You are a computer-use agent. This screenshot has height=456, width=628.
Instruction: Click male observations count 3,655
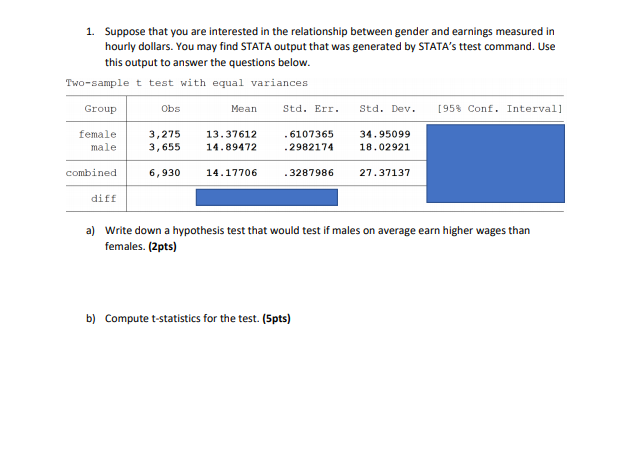coord(165,147)
